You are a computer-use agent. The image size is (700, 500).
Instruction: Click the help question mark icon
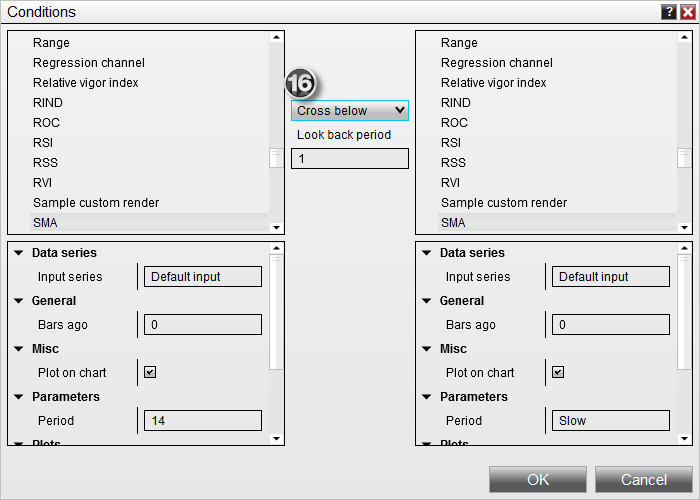point(668,12)
